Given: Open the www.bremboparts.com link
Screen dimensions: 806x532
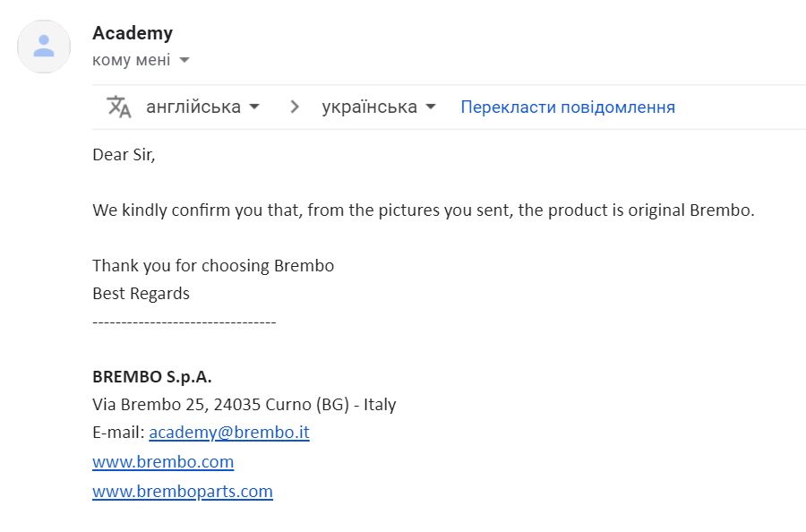Looking at the screenshot, I should point(183,491).
